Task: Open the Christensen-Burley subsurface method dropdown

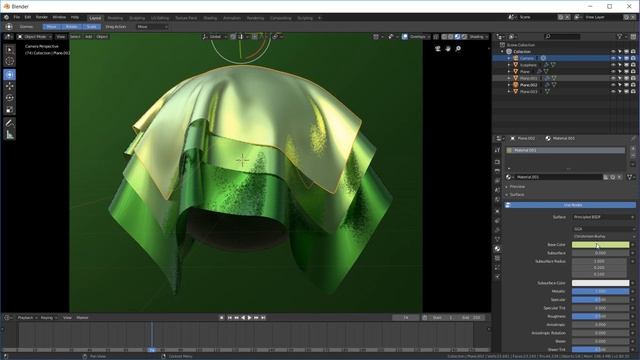Action: [x=603, y=236]
